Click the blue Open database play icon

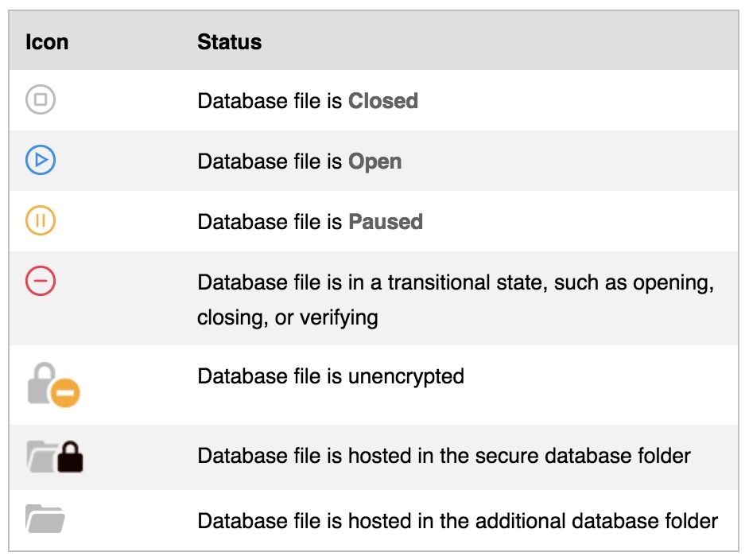41,160
